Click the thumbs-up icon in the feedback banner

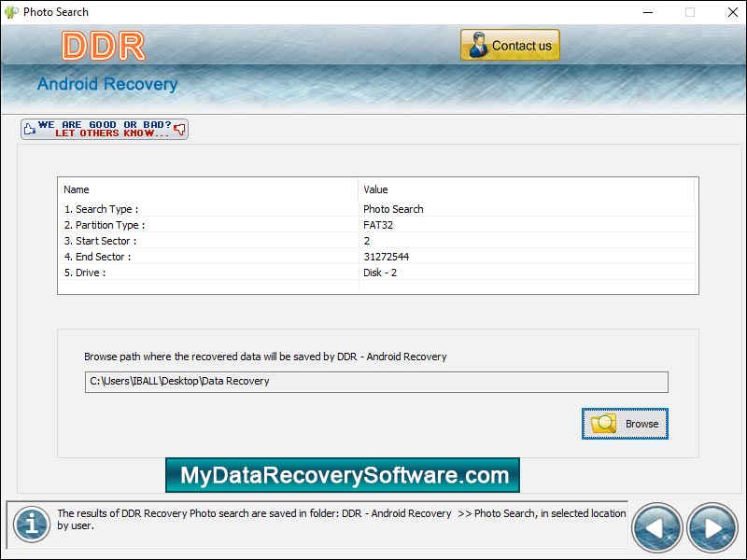pyautogui.click(x=29, y=128)
